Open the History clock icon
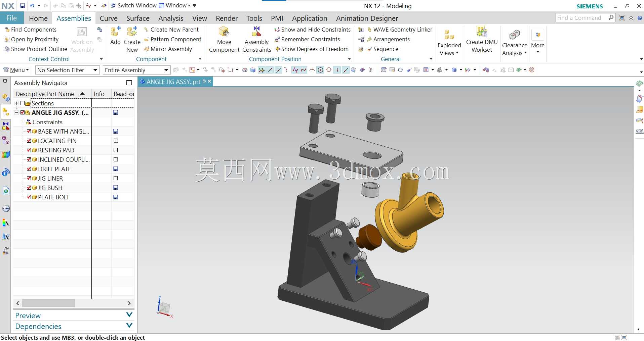The height and width of the screenshot is (341, 644). coord(6,208)
